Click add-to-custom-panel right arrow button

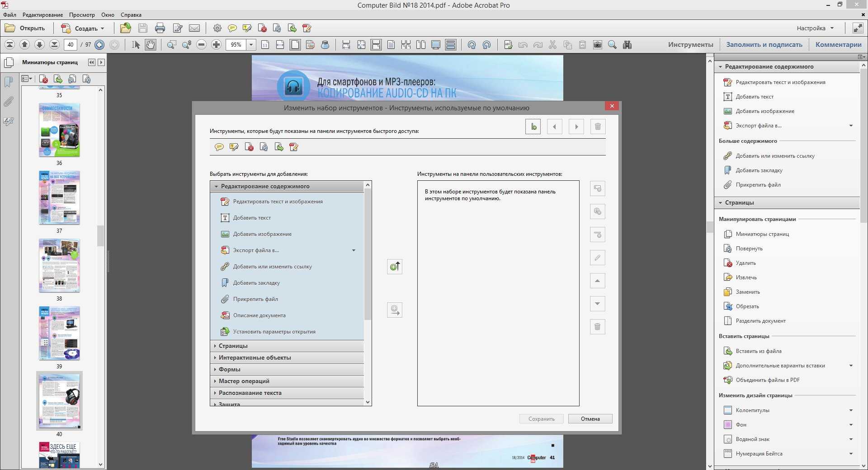395,310
